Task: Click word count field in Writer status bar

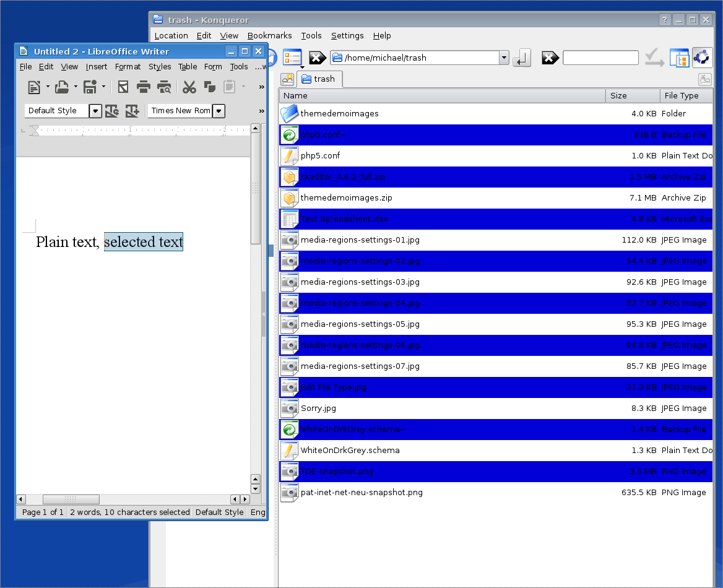Action: point(129,512)
